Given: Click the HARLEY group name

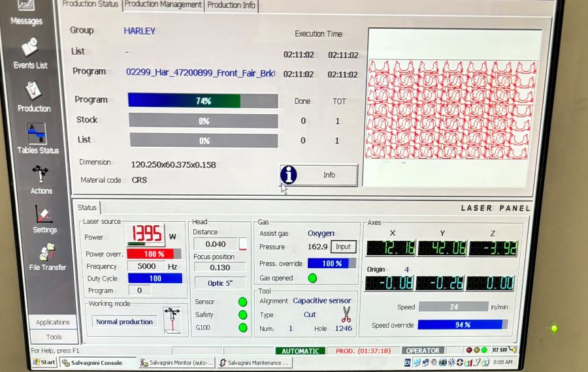Looking at the screenshot, I should click(140, 31).
